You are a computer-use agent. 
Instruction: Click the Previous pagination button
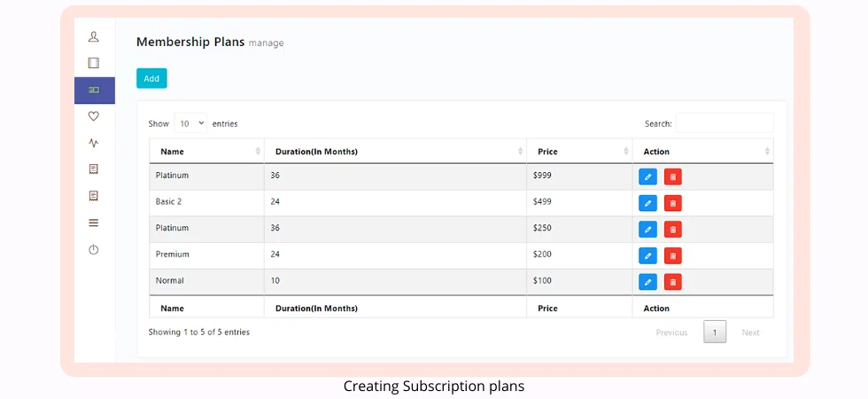(671, 332)
